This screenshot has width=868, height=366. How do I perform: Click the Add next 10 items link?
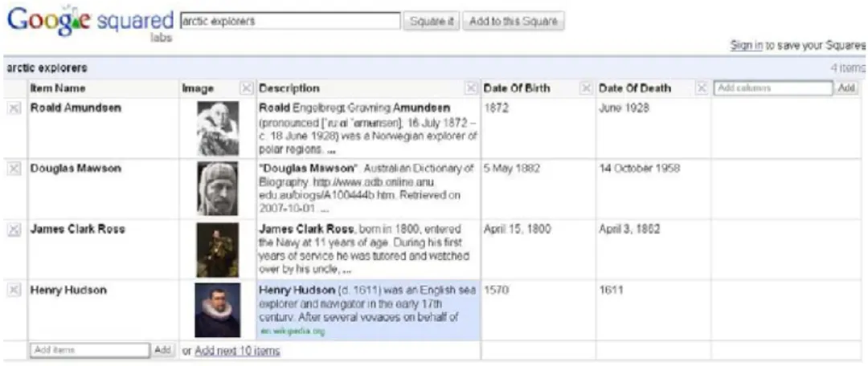pos(237,351)
